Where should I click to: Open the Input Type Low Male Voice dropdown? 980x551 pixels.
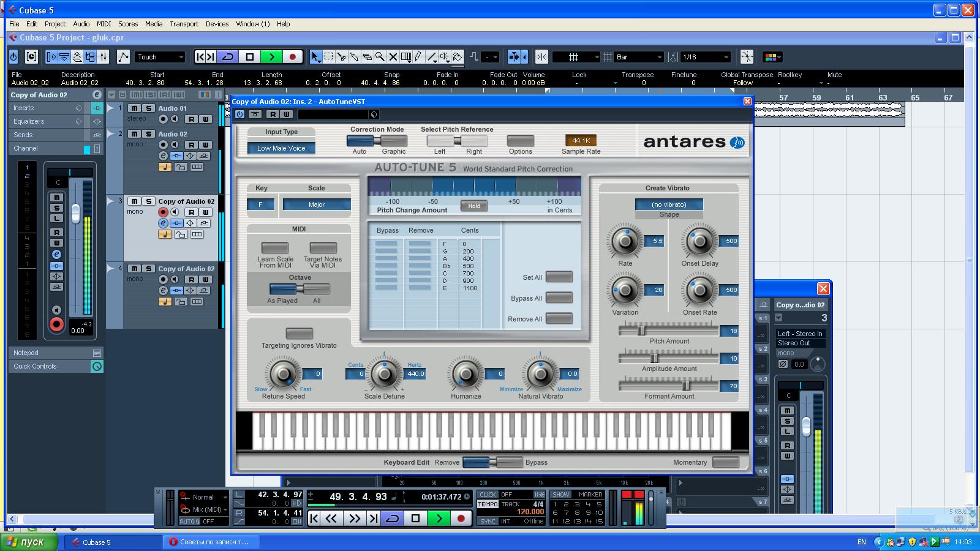click(281, 148)
